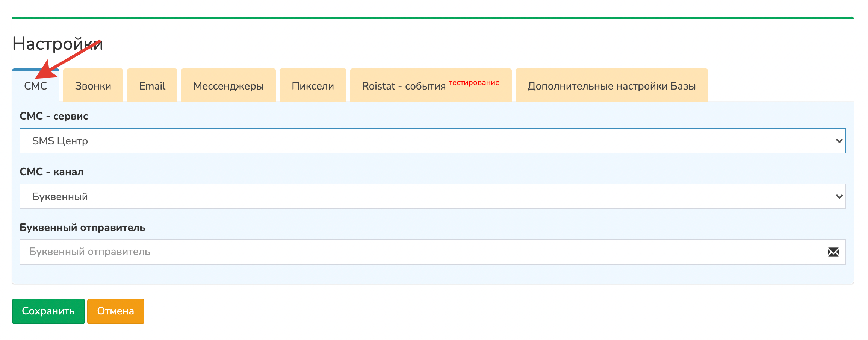
Task: Expand the СМС - канал dropdown
Action: 433,196
